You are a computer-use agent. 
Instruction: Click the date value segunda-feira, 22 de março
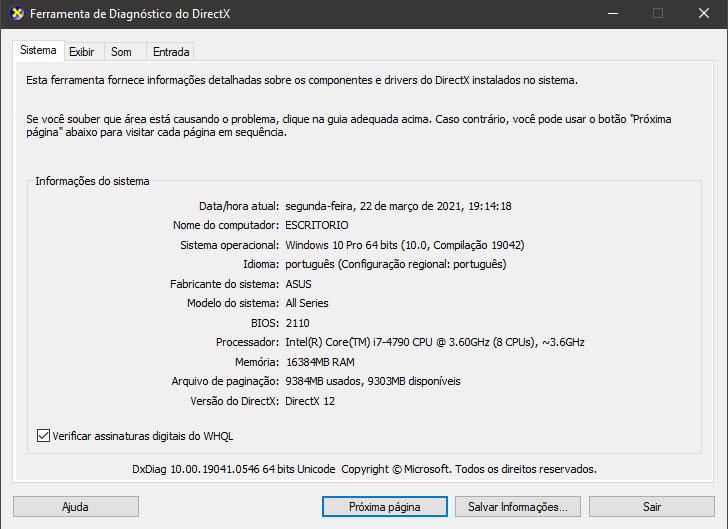pyautogui.click(x=398, y=206)
